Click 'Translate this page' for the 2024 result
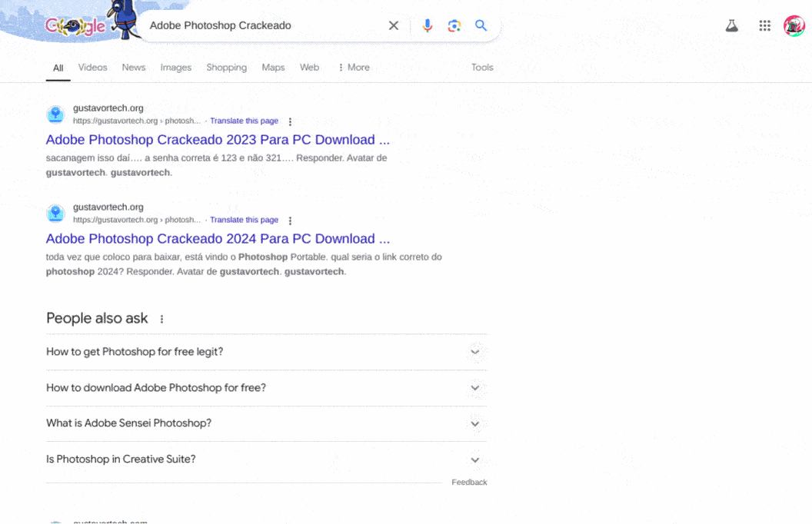 click(x=244, y=220)
